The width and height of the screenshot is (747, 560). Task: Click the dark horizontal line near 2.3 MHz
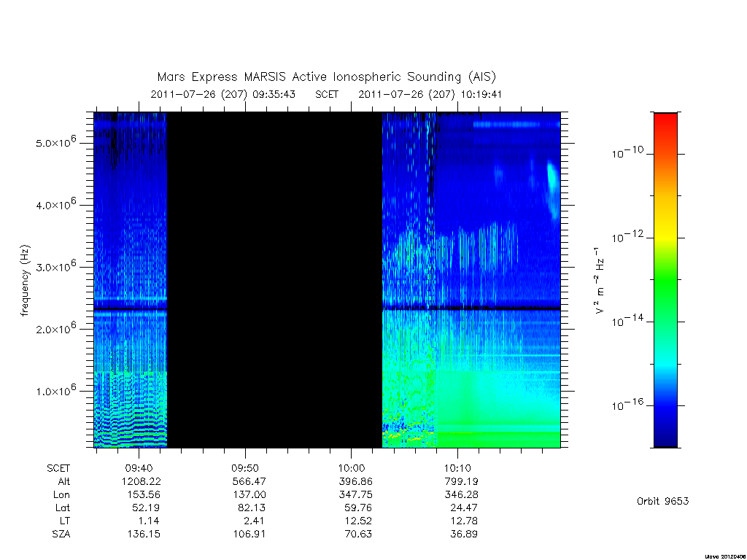coord(328,309)
